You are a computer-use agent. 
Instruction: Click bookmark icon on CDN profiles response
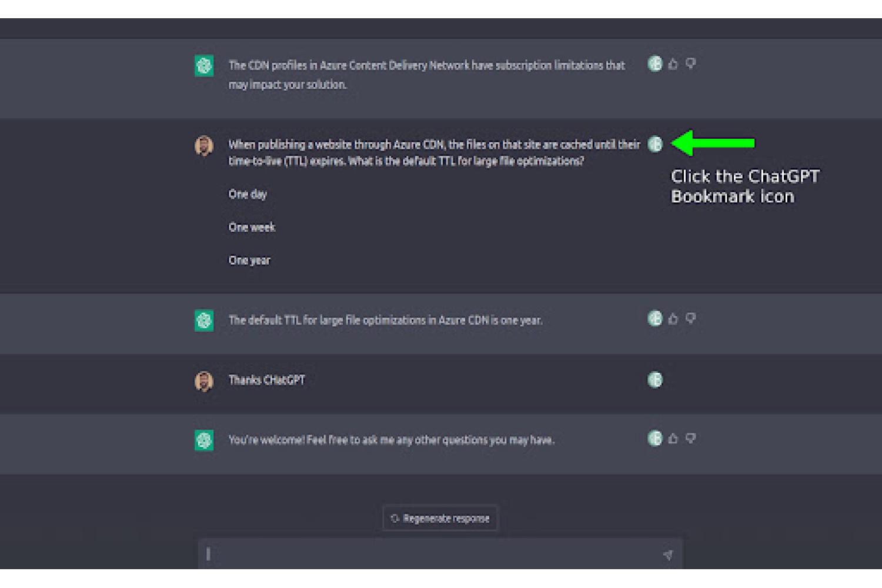[x=655, y=64]
